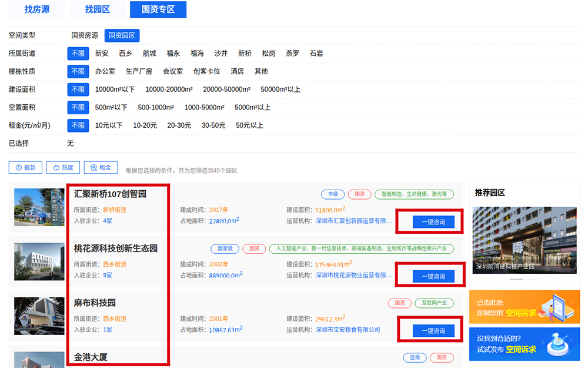This screenshot has height=368, width=588.
Task: Switch to the 找房源 tab
Action: 36,9
